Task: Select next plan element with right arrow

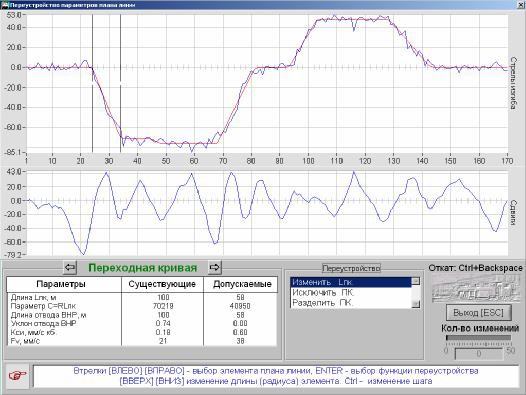Action: tap(215, 267)
